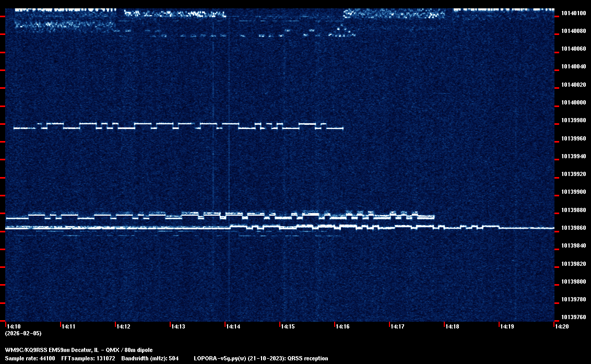This screenshot has height=364, width=591.
Task: Select the 10140000 frequency scale label
Action: tap(573, 102)
